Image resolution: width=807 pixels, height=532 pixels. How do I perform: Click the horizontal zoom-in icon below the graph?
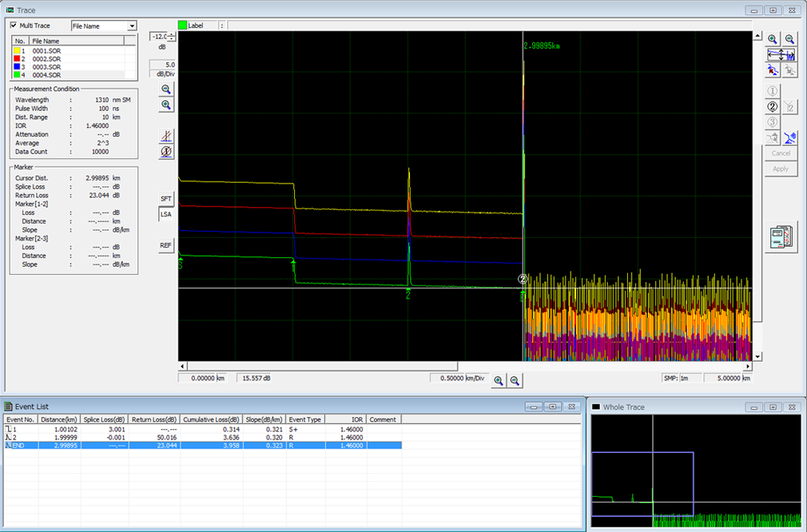click(499, 381)
